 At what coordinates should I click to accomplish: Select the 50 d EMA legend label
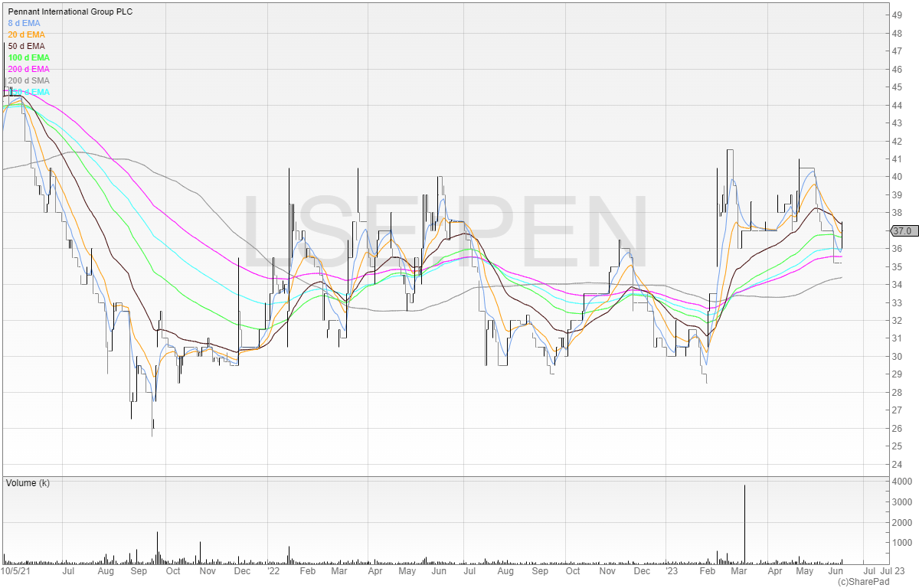tap(27, 46)
